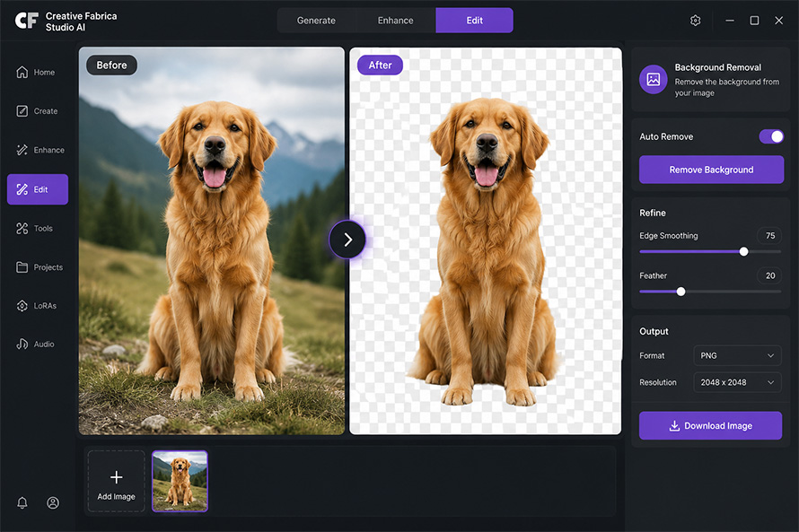The image size is (799, 532).
Task: Open the user account profile icon
Action: pyautogui.click(x=53, y=503)
